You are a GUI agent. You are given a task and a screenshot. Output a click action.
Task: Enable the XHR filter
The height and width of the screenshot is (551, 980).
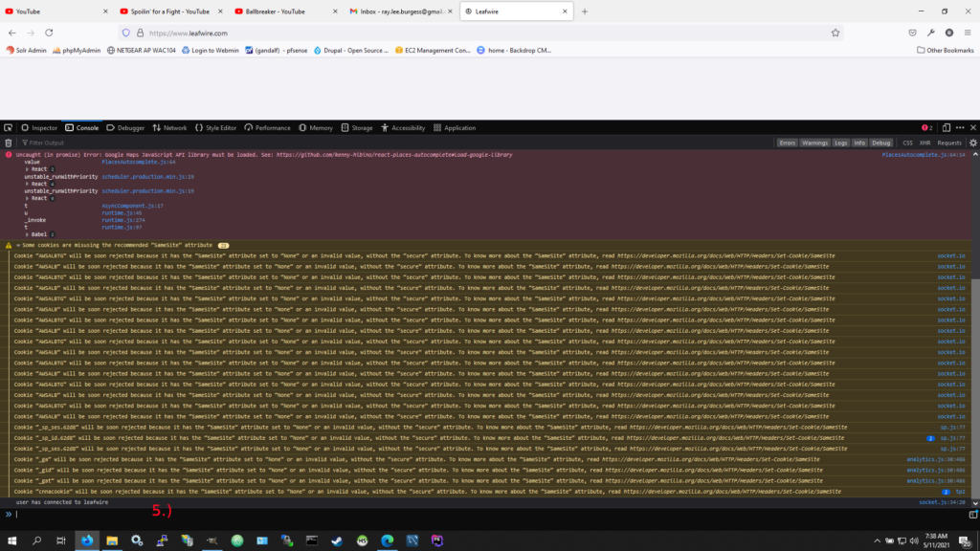tap(925, 143)
